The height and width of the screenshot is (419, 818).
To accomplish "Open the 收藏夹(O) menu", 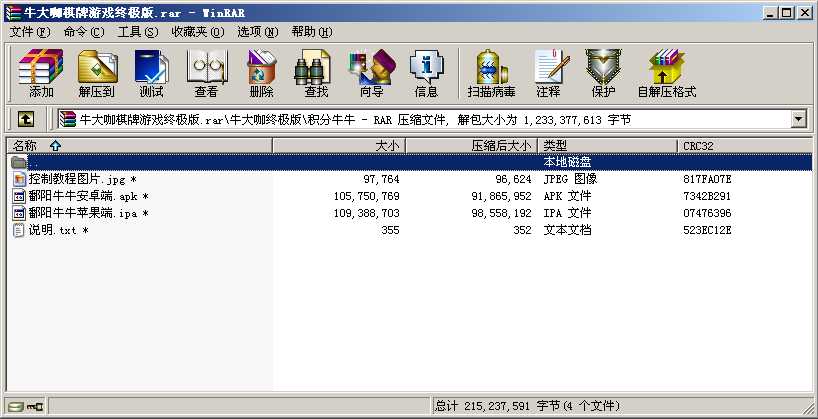I will (x=198, y=32).
